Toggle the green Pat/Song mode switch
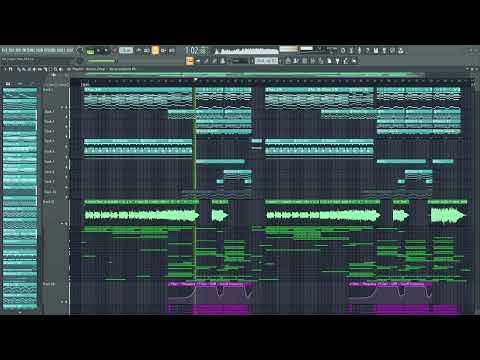The image size is (480, 360). [x=90, y=51]
